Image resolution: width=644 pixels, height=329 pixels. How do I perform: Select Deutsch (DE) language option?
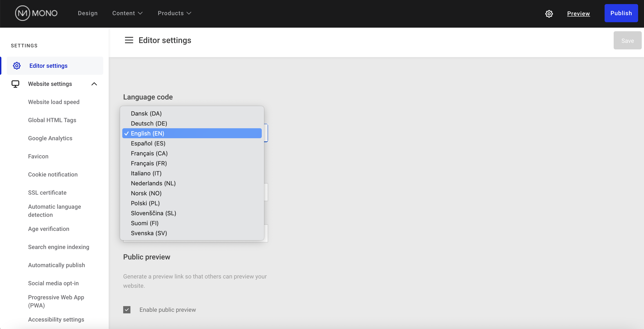[192, 123]
